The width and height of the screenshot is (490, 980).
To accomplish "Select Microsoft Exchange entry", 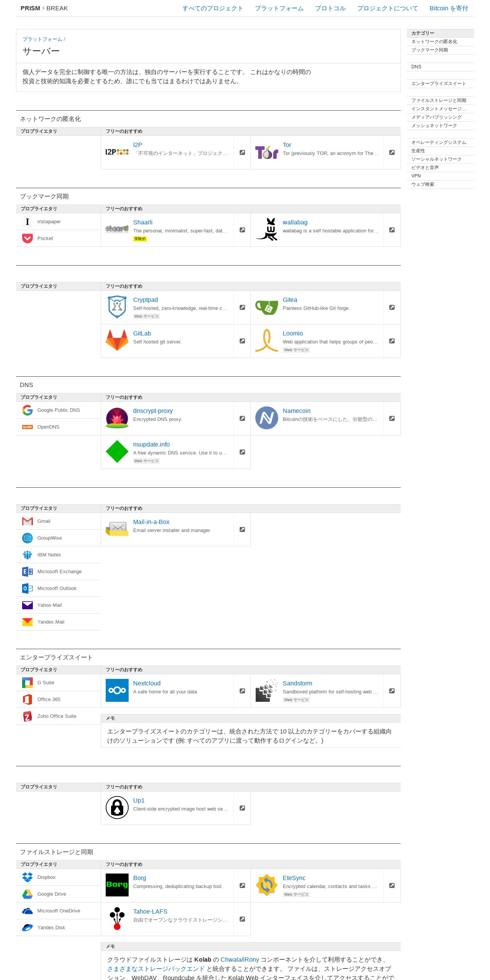I will point(58,572).
